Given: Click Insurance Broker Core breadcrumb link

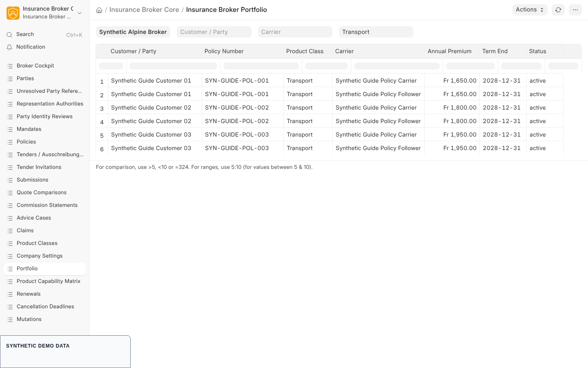Looking at the screenshot, I should 144,10.
